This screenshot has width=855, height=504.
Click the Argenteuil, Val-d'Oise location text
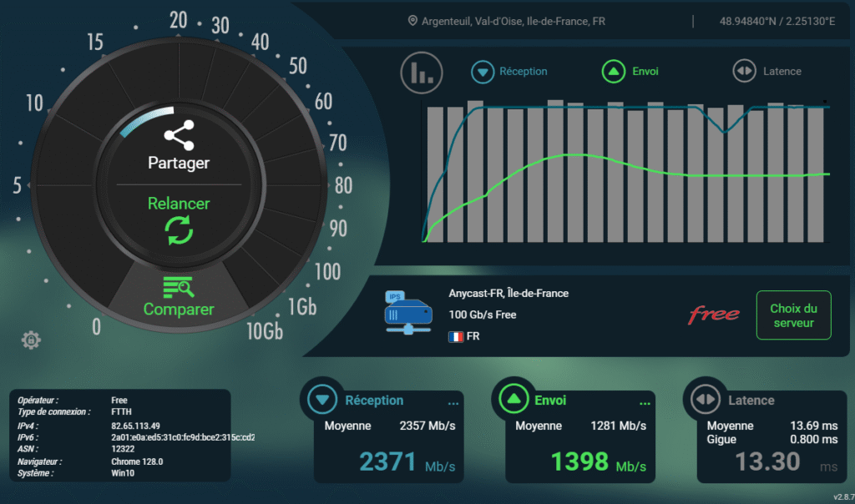(514, 21)
